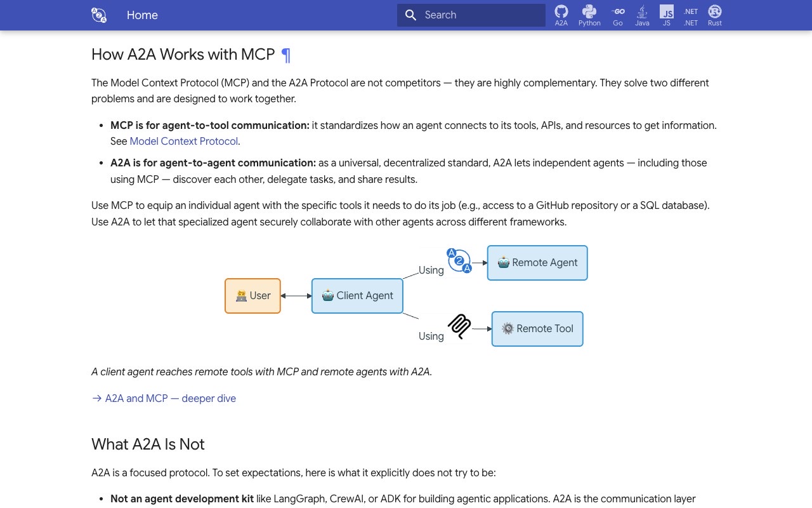
Task: Click the A2A badge icon in diagram
Action: pos(459,260)
